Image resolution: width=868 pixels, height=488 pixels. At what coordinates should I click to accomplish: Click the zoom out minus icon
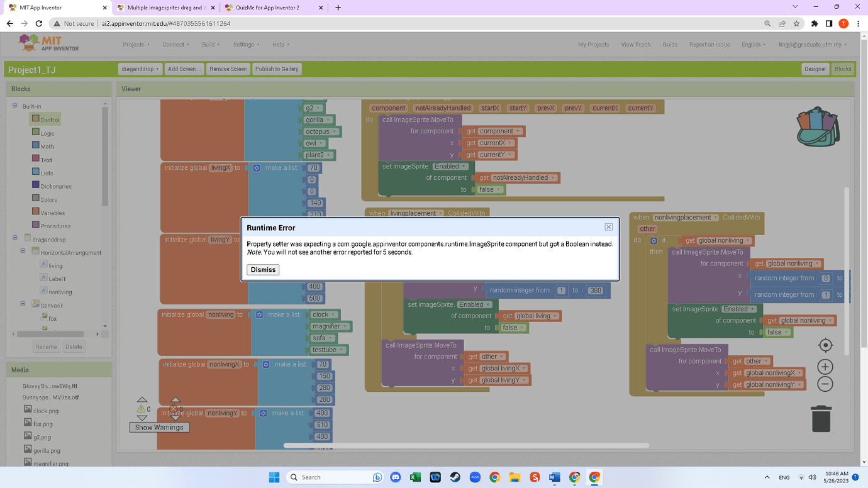pos(825,384)
